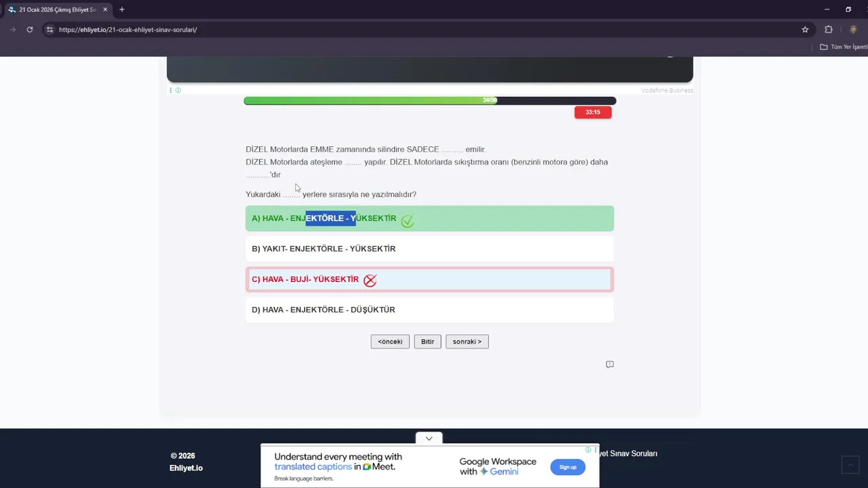Click the © 2026 copyright text
Image resolution: width=868 pixels, height=488 pixels.
(x=182, y=456)
